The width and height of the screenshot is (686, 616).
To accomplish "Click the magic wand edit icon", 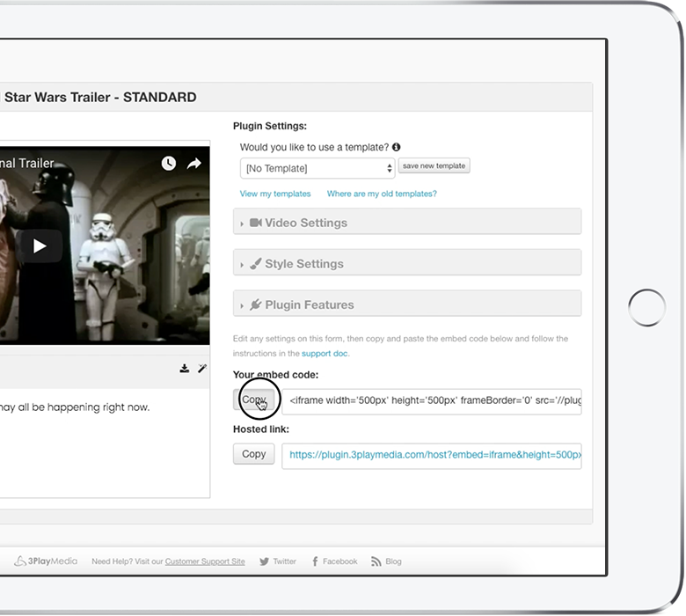I will (202, 369).
